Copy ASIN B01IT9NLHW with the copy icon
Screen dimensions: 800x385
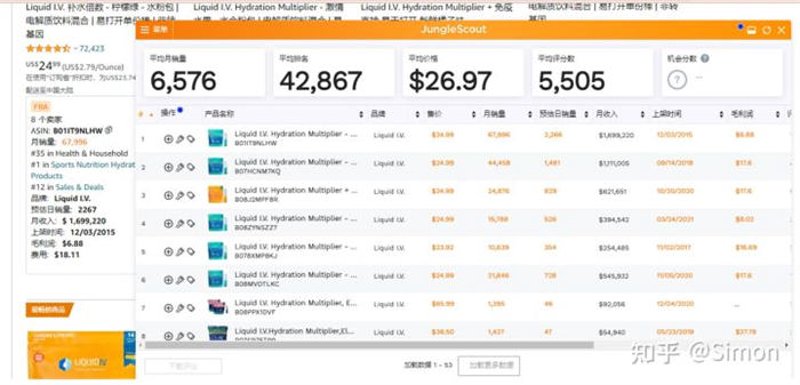point(108,130)
